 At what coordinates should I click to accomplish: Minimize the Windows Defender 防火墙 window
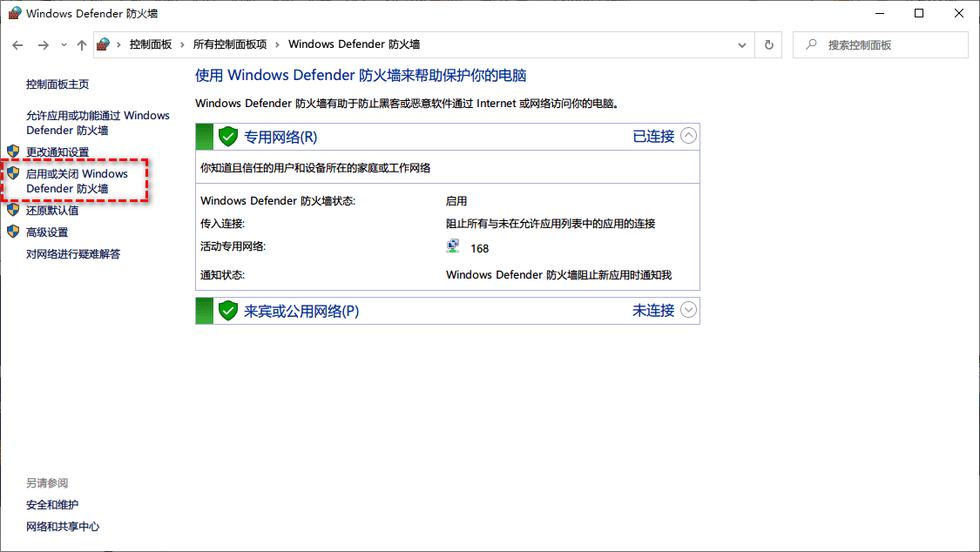(x=880, y=13)
